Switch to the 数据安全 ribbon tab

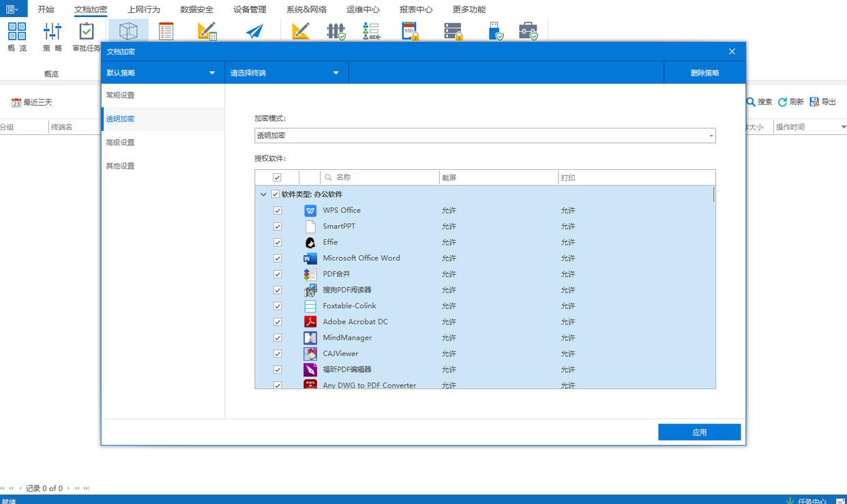point(196,10)
